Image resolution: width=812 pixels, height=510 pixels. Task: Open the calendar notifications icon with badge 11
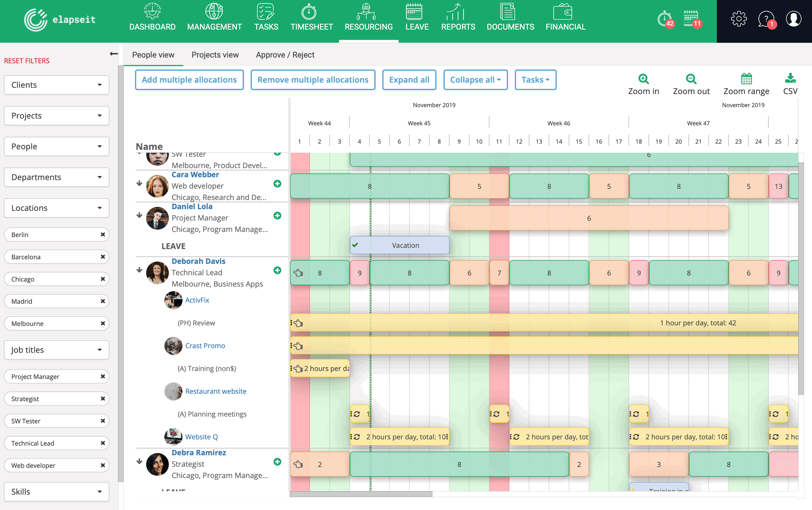pyautogui.click(x=691, y=19)
